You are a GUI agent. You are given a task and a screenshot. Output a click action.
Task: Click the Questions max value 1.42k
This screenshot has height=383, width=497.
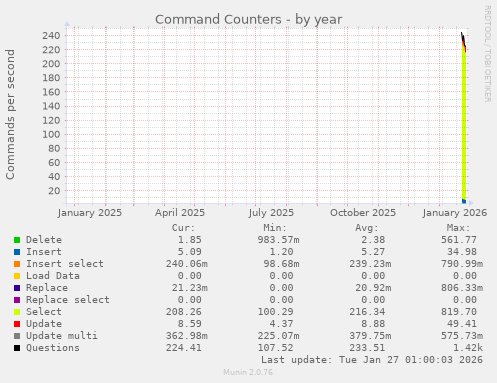click(468, 348)
